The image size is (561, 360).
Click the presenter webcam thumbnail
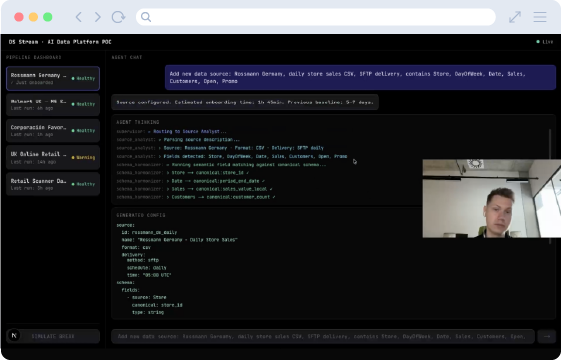(x=492, y=199)
